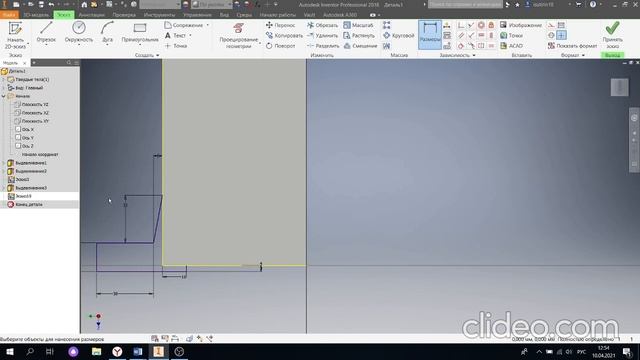Collapse the Начало folder node
Screen dimensions: 640x360
pos(4,96)
